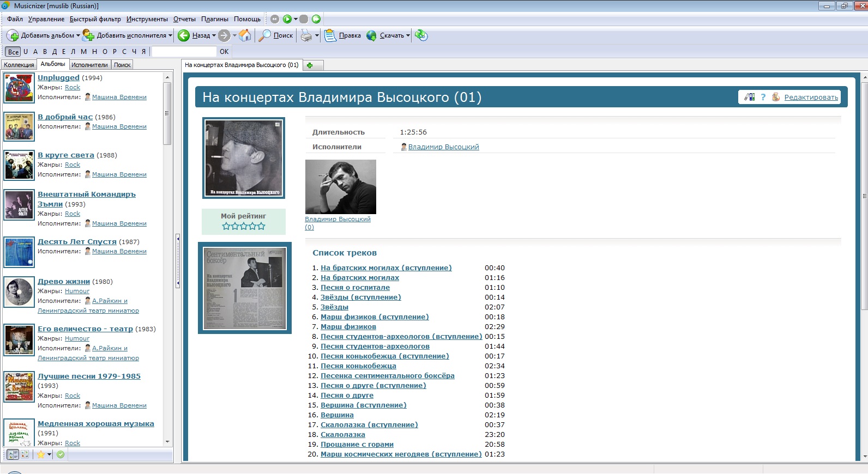868x474 pixels.
Task: Open the track Марш физиков
Action: [348, 327]
